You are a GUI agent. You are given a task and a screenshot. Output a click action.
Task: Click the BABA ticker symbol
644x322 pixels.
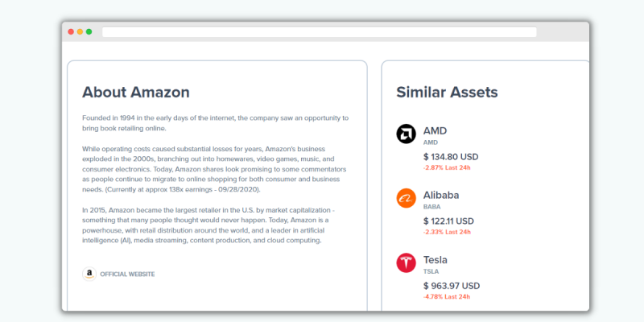[431, 207]
